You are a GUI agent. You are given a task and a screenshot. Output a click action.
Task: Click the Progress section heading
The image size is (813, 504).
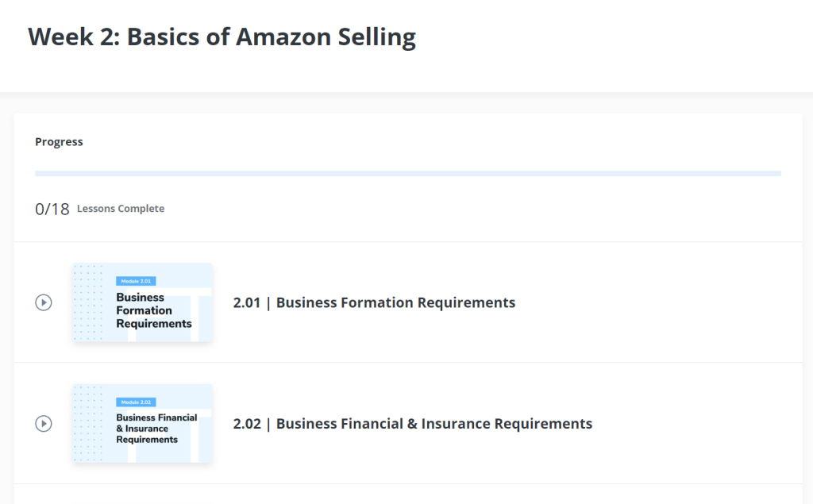59,141
